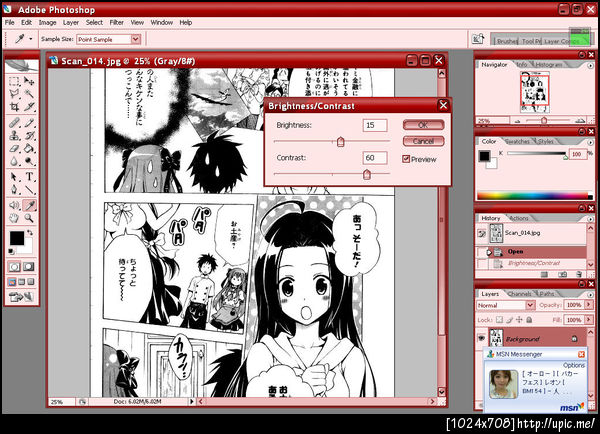Toggle the Preview checkbox
The width and height of the screenshot is (600, 434).
tap(406, 159)
